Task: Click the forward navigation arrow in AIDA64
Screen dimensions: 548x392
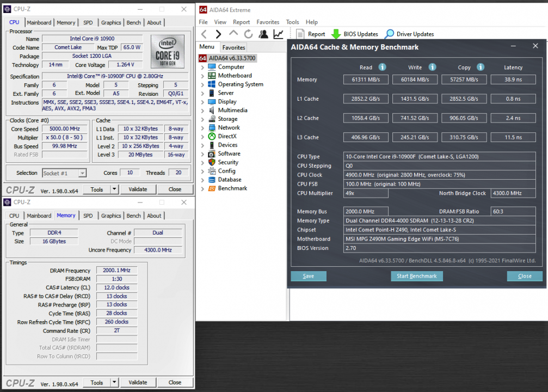Action: [219, 34]
